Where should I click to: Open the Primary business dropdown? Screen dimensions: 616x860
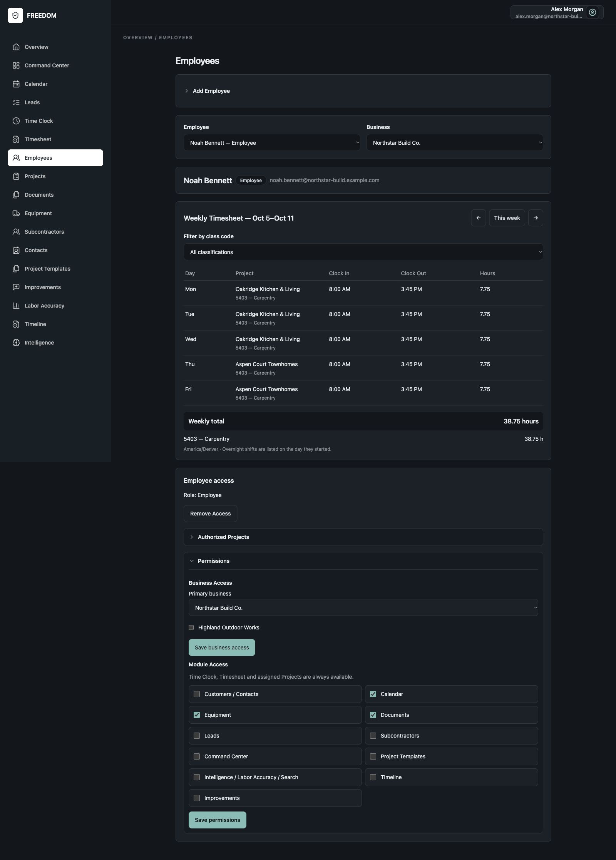coord(363,608)
